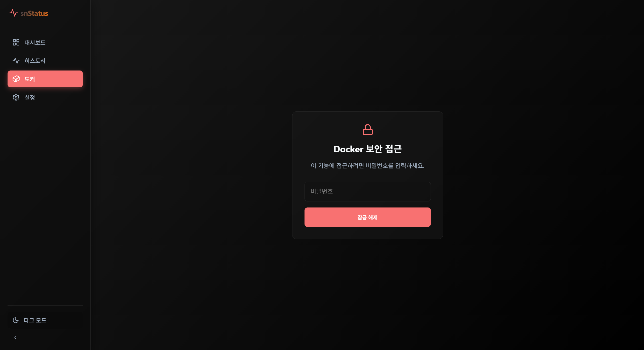Click the 다크 모드 label text
Screen dimensions: 644x350
(x=35, y=320)
